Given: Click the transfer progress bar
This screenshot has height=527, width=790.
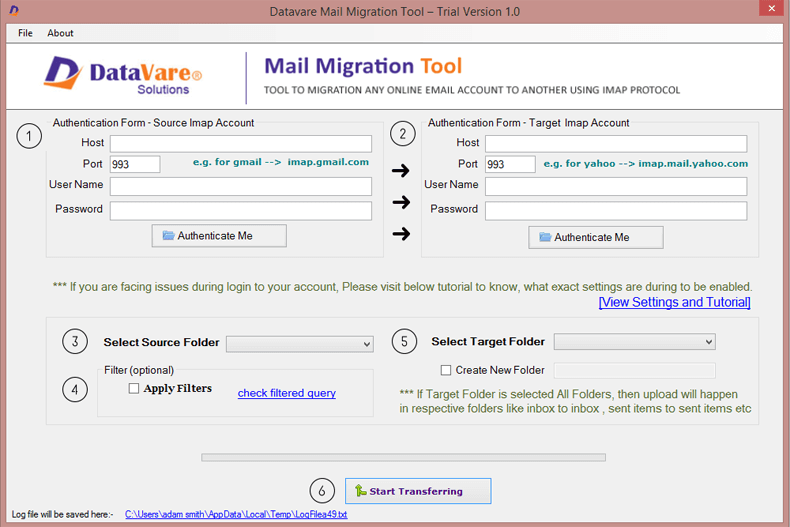Looking at the screenshot, I should (403, 458).
